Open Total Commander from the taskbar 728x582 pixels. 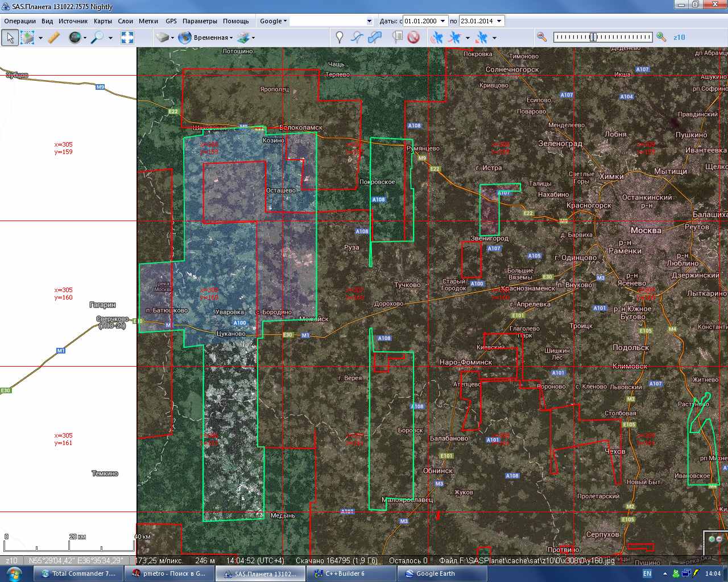78,573
